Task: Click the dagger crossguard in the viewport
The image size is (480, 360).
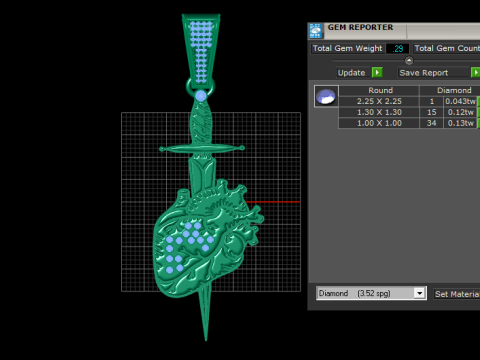Action: 202,148
